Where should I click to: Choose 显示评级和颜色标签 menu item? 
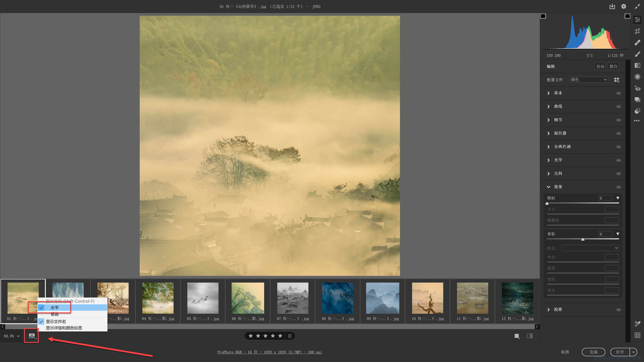coord(64,328)
